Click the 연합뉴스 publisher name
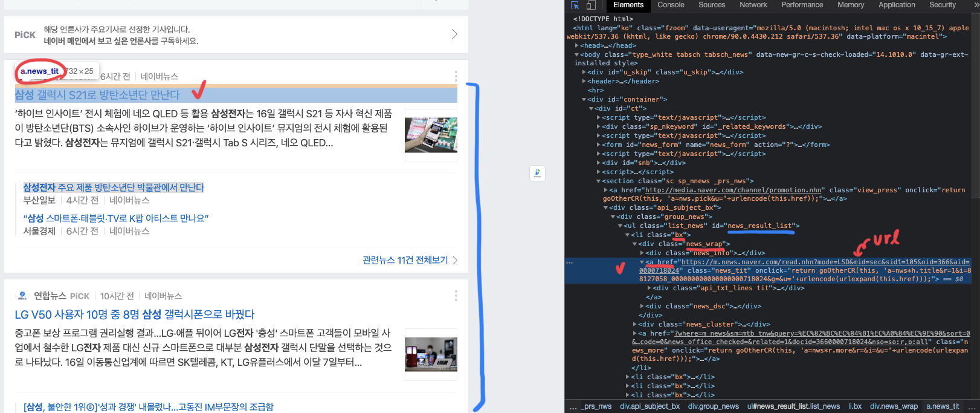 pyautogui.click(x=50, y=296)
